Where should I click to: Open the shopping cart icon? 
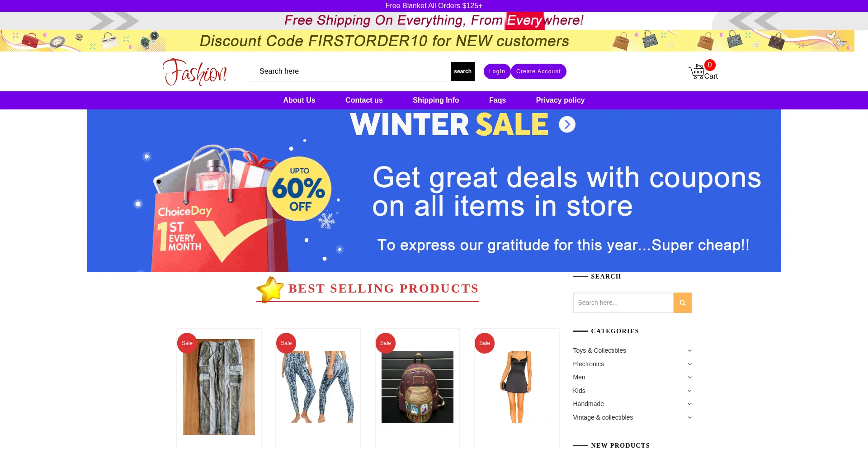click(x=697, y=72)
